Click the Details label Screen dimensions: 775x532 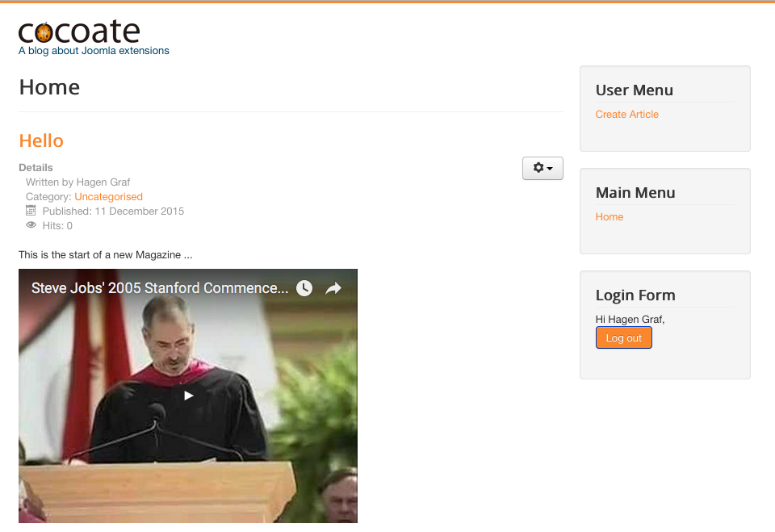[36, 168]
